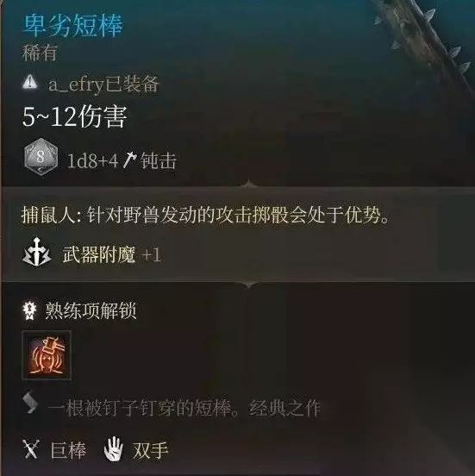Click the item title 卑劣短棒
Viewport: 475px width, 476px height.
click(72, 26)
